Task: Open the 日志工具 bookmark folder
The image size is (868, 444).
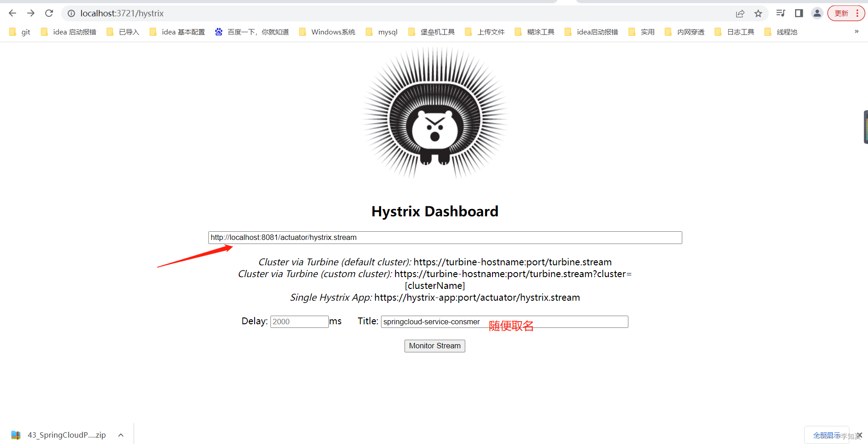Action: point(734,32)
